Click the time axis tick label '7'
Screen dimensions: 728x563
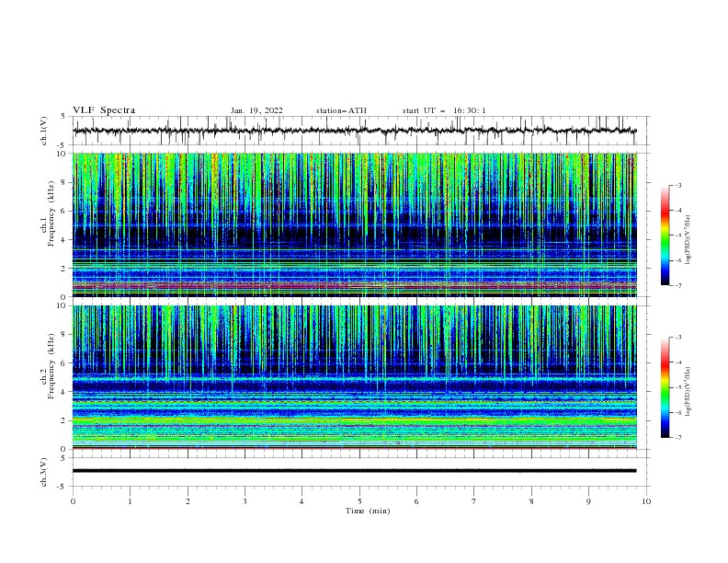tap(473, 501)
